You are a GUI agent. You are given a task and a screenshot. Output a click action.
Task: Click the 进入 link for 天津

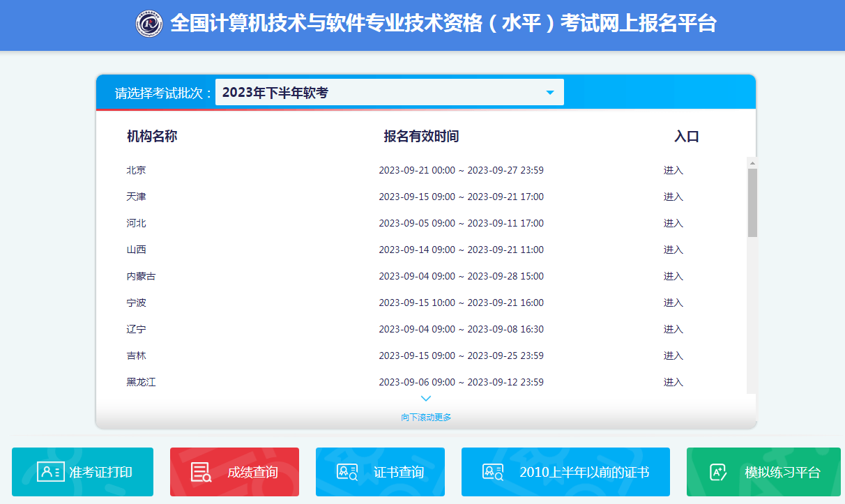click(x=673, y=196)
